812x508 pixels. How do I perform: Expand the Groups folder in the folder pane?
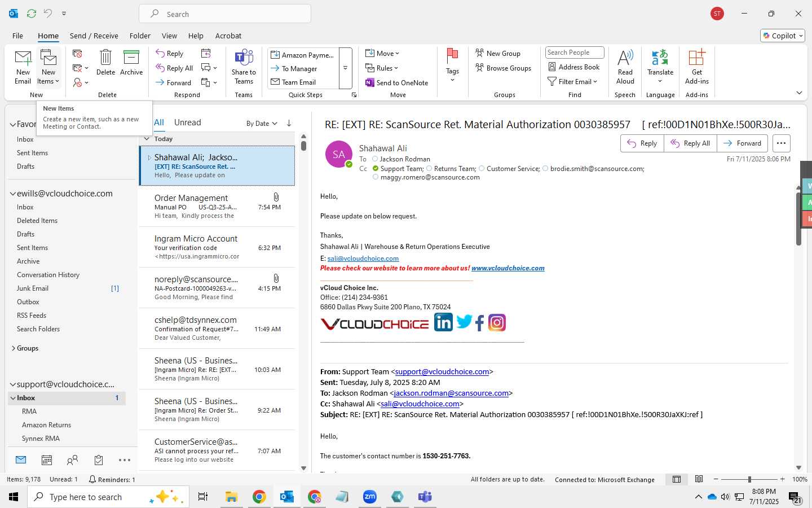[x=14, y=348]
